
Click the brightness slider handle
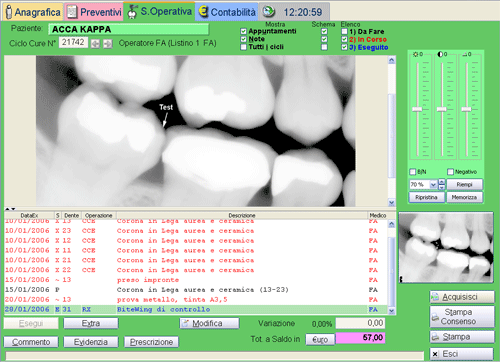pos(417,109)
